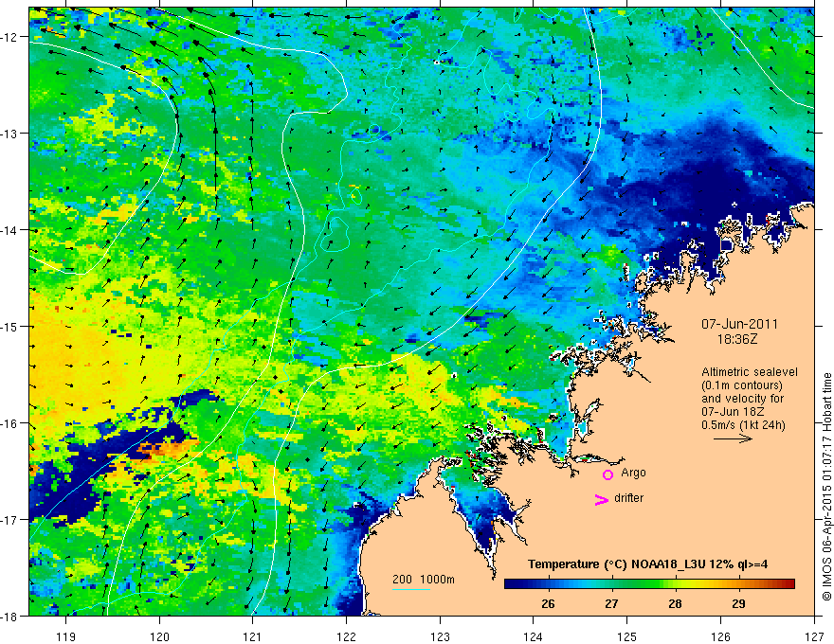The width and height of the screenshot is (834, 644).
Task: Click the Temperature NOAA18_L3U legend title
Action: pos(647,564)
